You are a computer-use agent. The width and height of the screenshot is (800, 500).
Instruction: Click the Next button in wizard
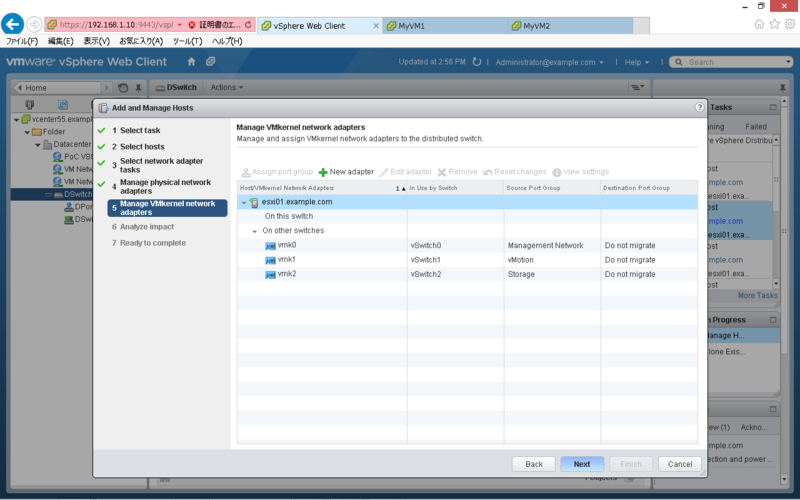pyautogui.click(x=582, y=464)
